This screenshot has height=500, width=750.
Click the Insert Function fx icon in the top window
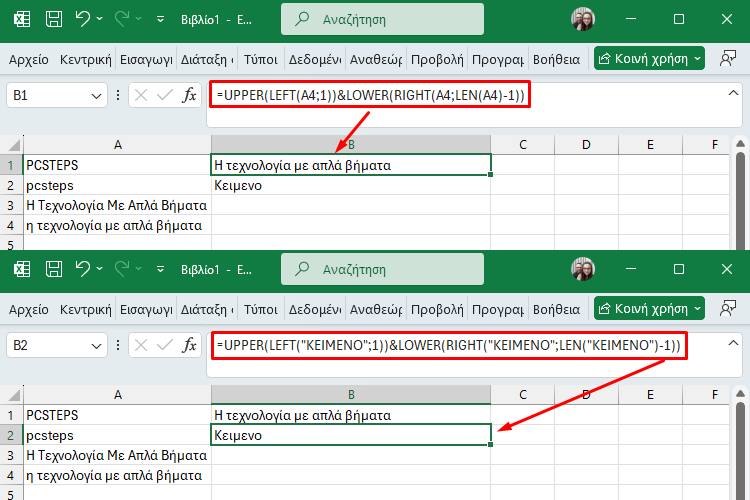[x=189, y=95]
